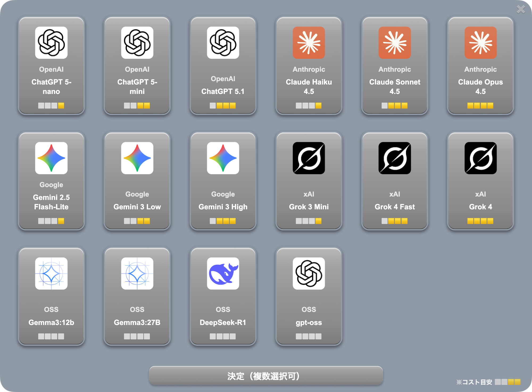Select the ChatGPT 5-nano model icon
532x392 pixels.
click(x=51, y=43)
